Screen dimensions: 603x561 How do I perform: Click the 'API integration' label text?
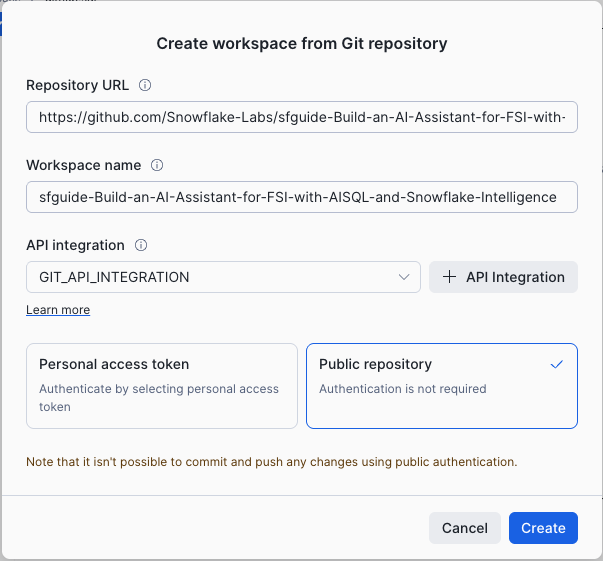coord(75,245)
